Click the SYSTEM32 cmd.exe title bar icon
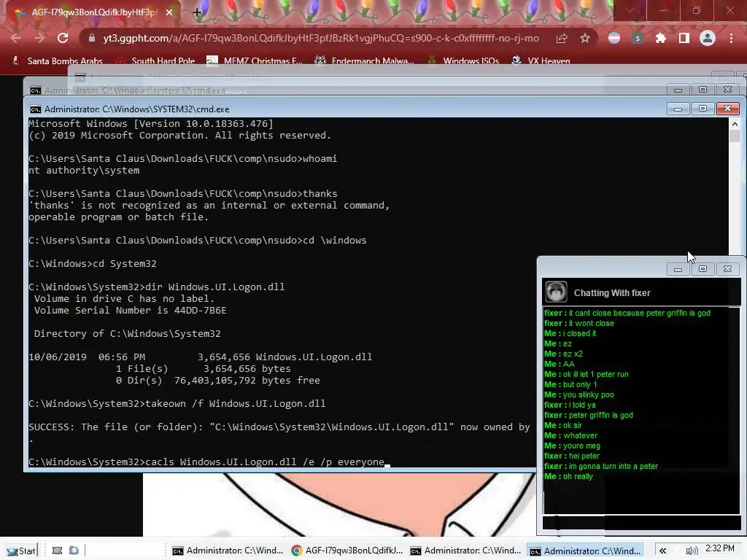Image resolution: width=747 pixels, height=560 pixels. [35, 109]
